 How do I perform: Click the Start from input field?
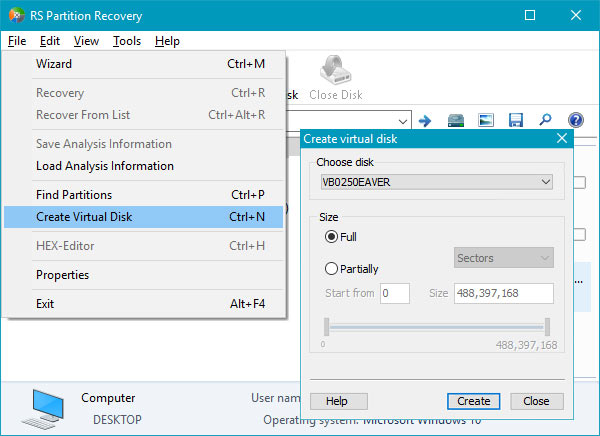[395, 293]
